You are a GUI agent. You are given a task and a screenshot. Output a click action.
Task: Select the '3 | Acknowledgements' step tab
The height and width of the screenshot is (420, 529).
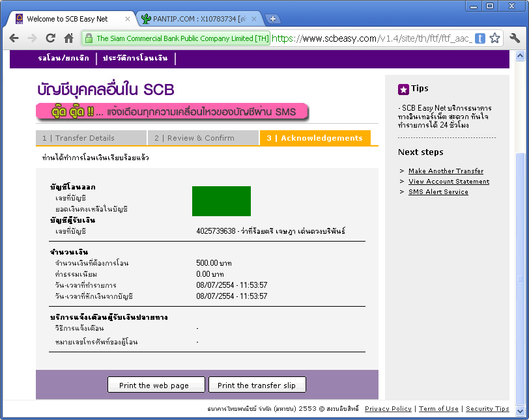pos(315,138)
